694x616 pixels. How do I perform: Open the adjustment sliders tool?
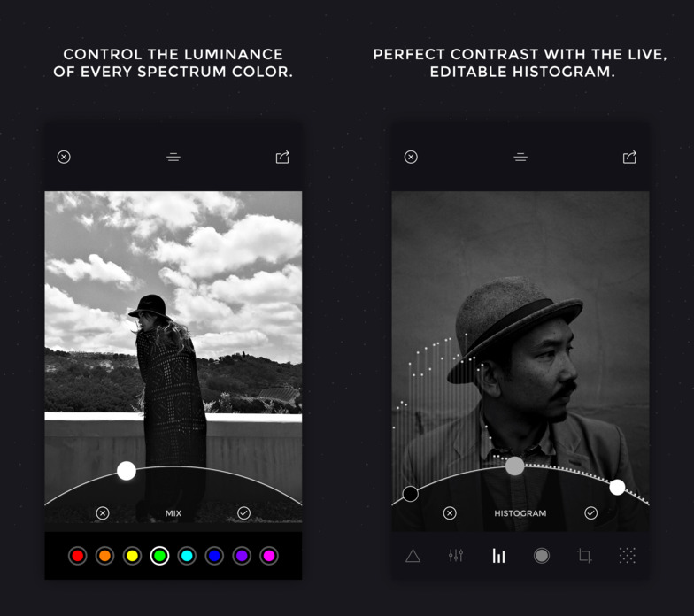[x=455, y=556]
